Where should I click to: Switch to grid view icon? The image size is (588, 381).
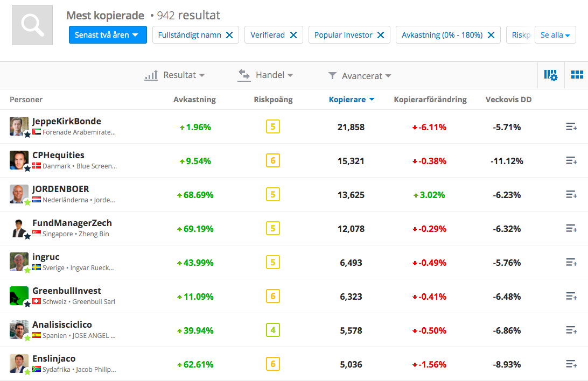point(577,75)
